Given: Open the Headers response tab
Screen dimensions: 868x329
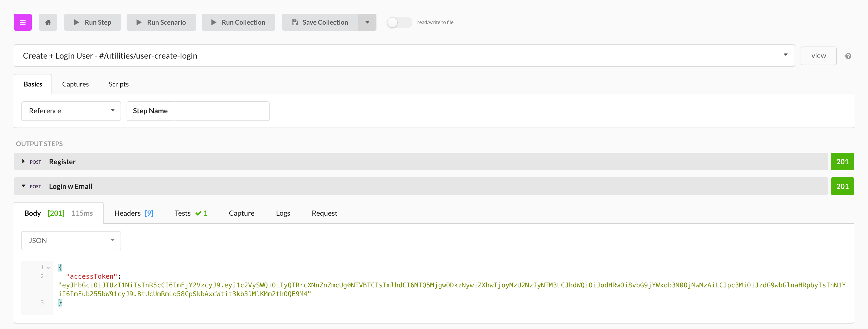Looking at the screenshot, I should 133,213.
